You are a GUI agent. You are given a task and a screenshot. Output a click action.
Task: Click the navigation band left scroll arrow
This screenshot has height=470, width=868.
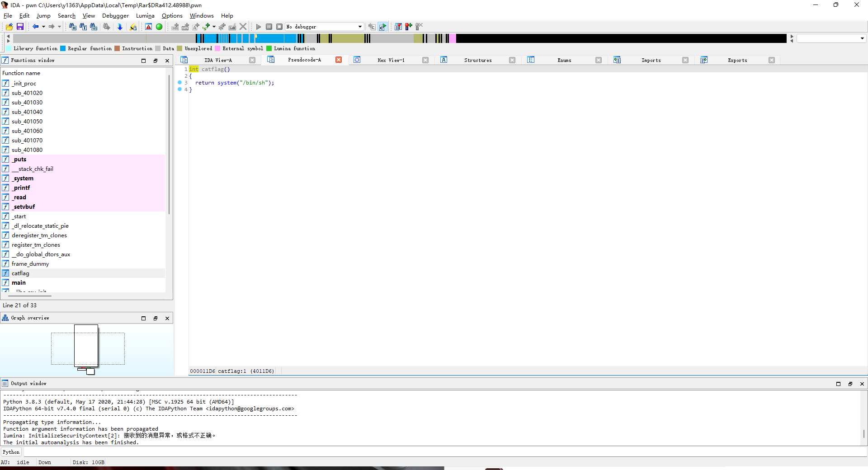tap(8, 36)
